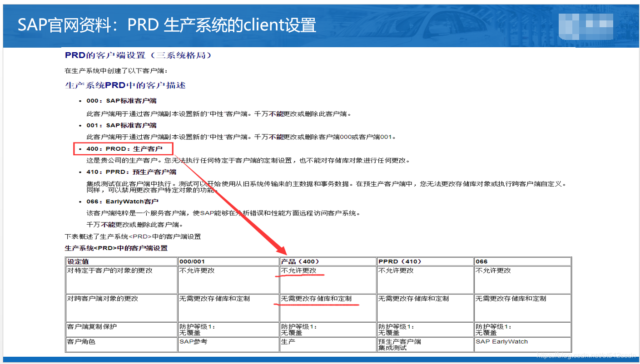Select bullet '000：SAP标准客户端'

121,101
